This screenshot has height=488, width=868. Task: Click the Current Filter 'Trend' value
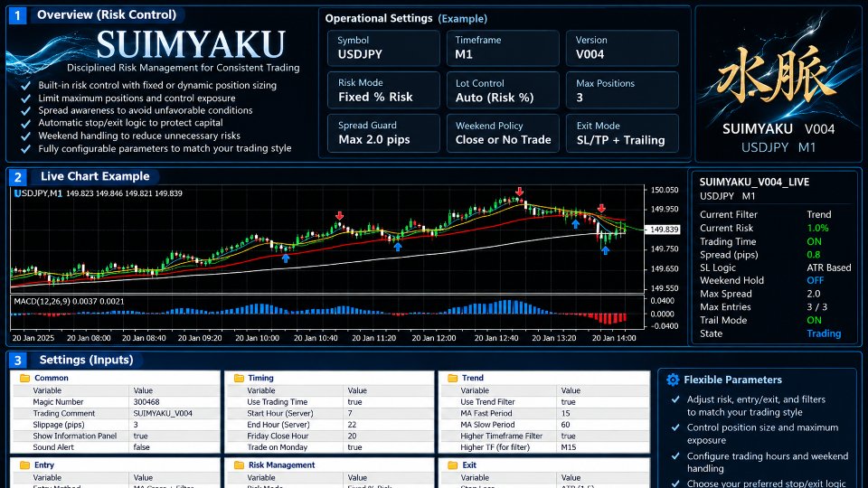pos(819,215)
